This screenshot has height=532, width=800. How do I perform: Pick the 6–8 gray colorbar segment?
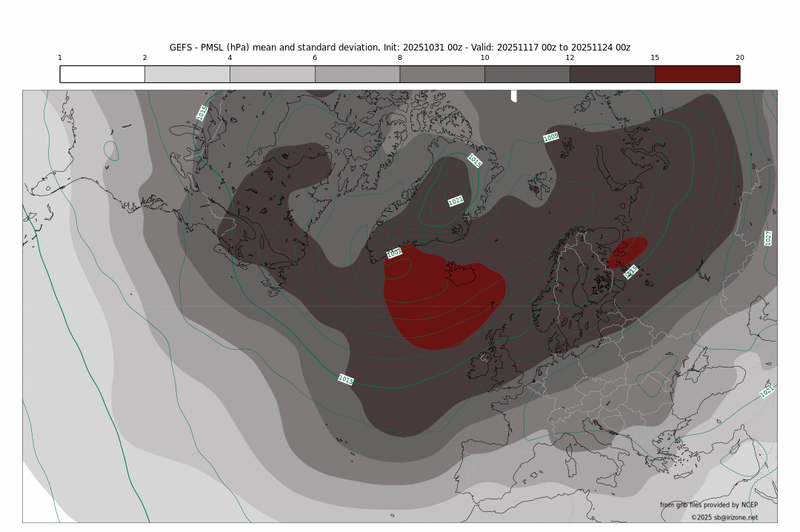357,74
